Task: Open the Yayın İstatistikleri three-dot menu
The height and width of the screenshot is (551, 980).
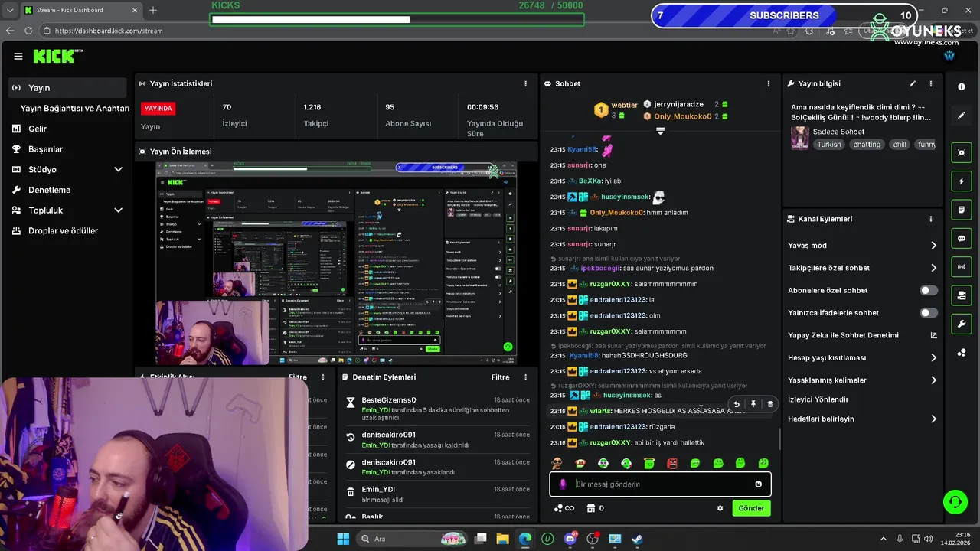Action: pos(525,83)
